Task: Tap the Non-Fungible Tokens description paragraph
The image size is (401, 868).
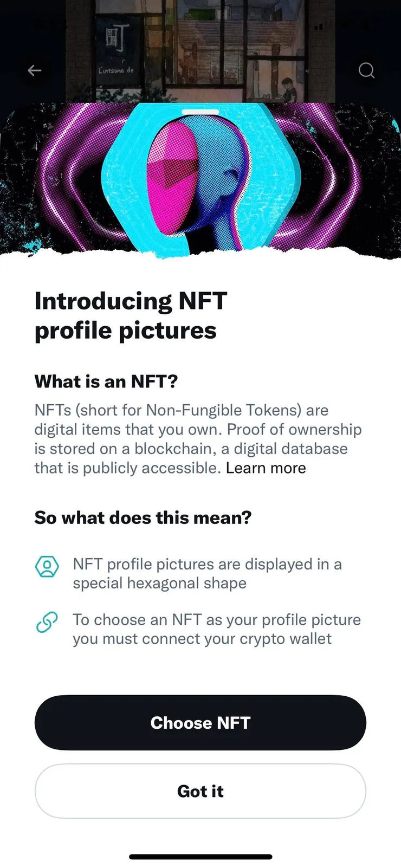Action: [197, 439]
